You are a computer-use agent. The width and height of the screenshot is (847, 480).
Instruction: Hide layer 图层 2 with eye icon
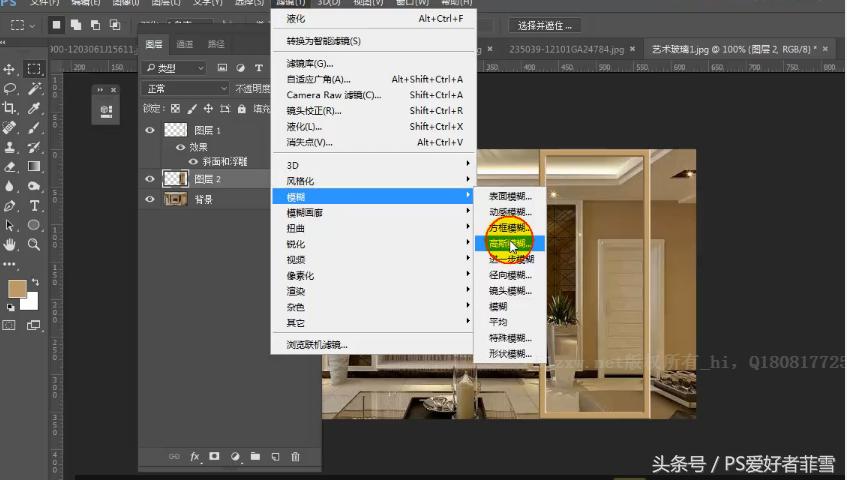150,179
